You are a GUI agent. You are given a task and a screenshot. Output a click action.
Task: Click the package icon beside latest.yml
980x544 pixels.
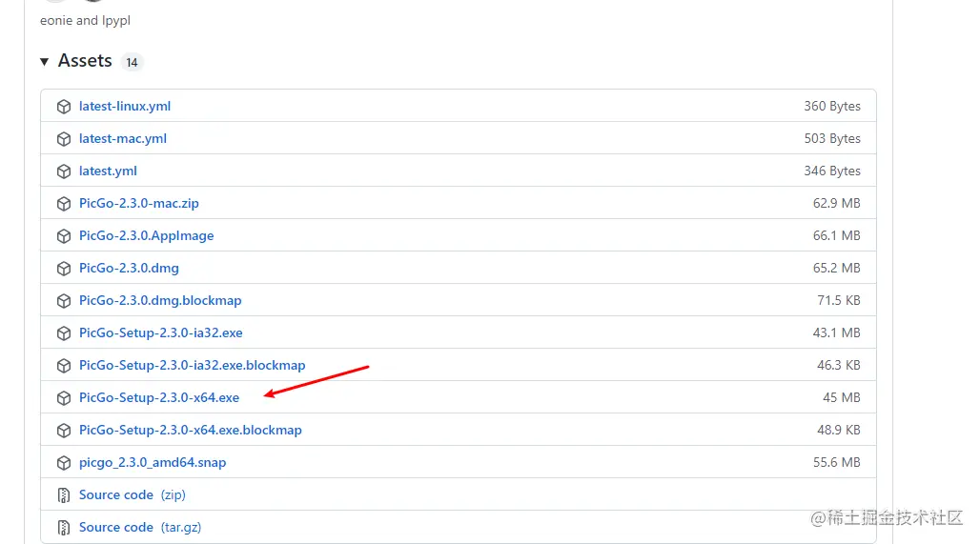point(64,171)
